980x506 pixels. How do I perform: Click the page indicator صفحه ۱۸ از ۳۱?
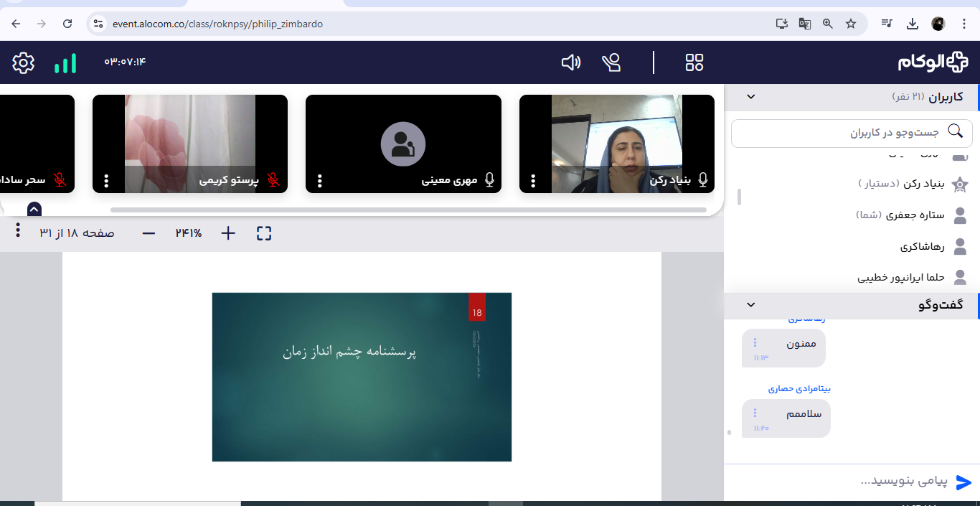click(77, 233)
